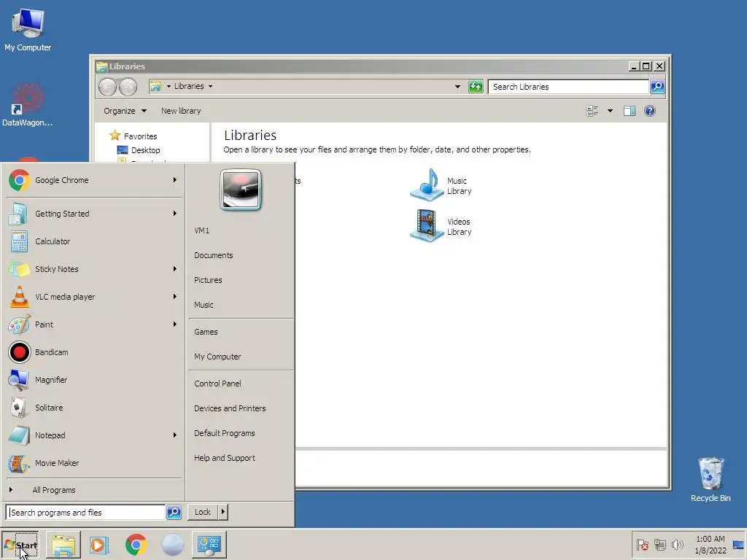
Task: Open Devices and Printers
Action: [241, 408]
